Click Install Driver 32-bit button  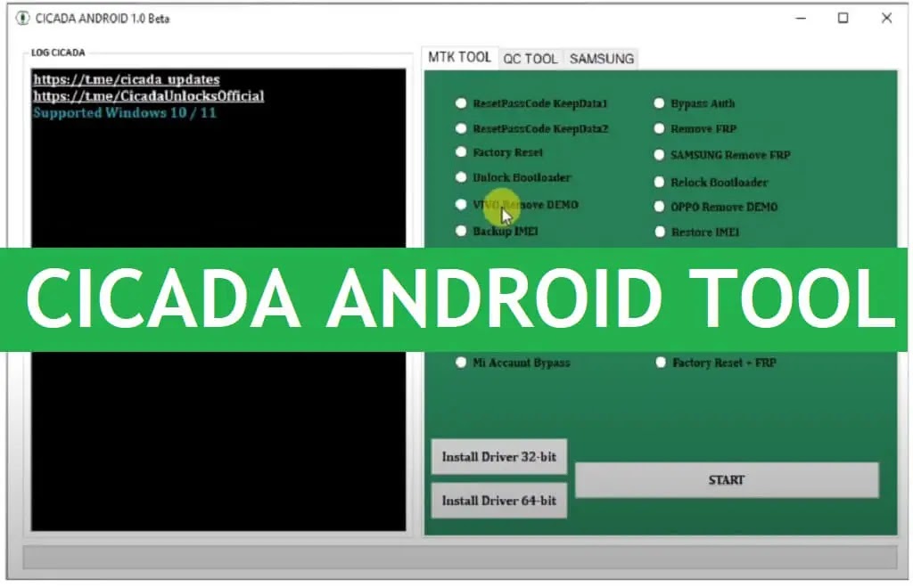[499, 456]
